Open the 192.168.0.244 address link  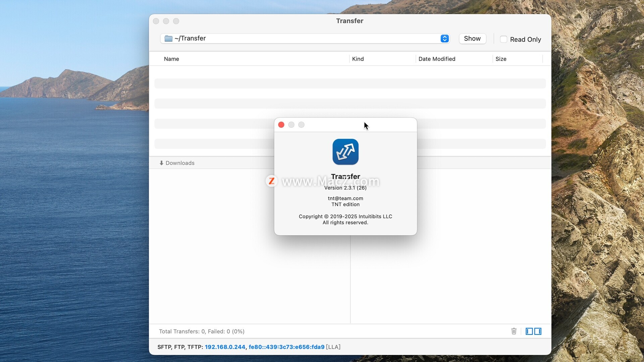click(x=225, y=347)
